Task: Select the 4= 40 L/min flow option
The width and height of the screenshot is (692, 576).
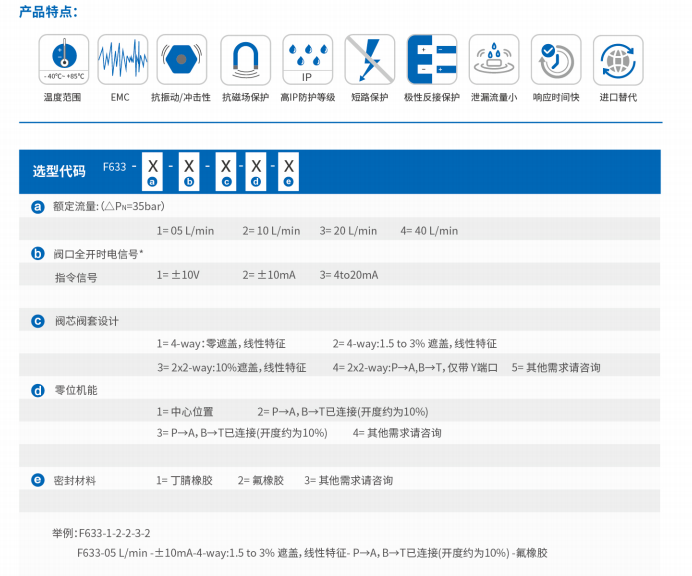Action: [429, 230]
